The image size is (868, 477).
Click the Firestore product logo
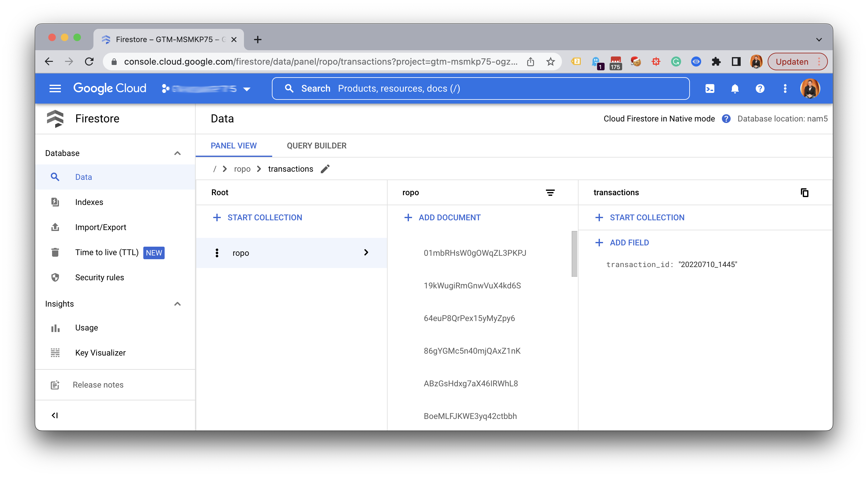(55, 119)
